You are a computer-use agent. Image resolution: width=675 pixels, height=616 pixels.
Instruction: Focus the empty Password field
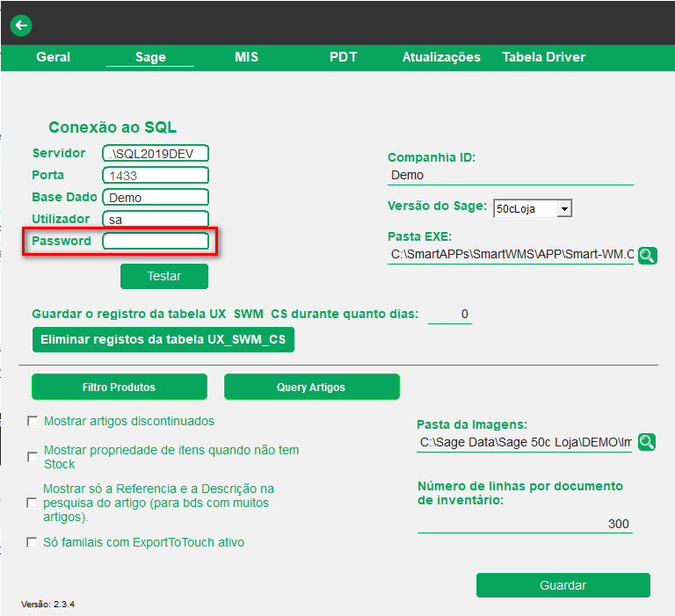pyautogui.click(x=156, y=241)
